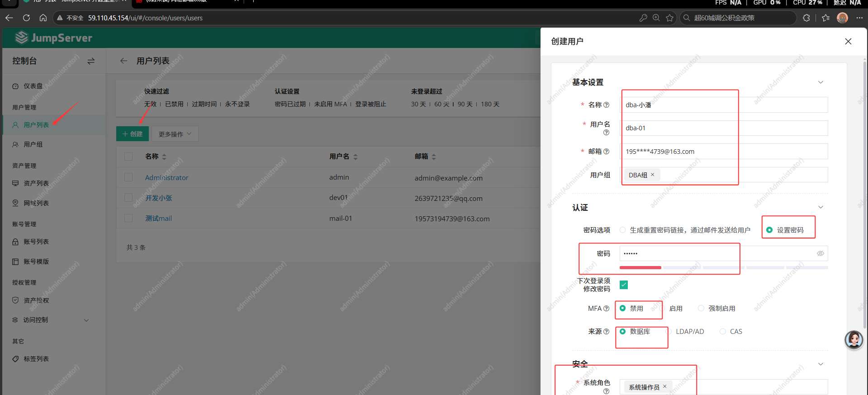Remove 系统操作员 role tag

coord(664,386)
